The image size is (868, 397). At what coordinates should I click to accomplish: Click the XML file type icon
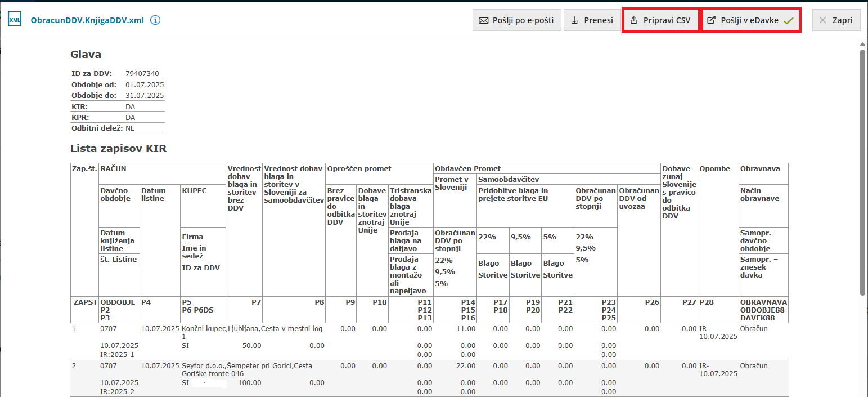15,20
